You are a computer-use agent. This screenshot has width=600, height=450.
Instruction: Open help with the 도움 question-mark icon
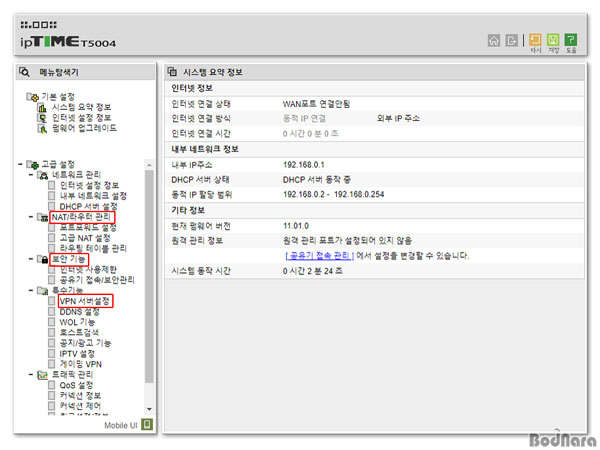tap(571, 39)
